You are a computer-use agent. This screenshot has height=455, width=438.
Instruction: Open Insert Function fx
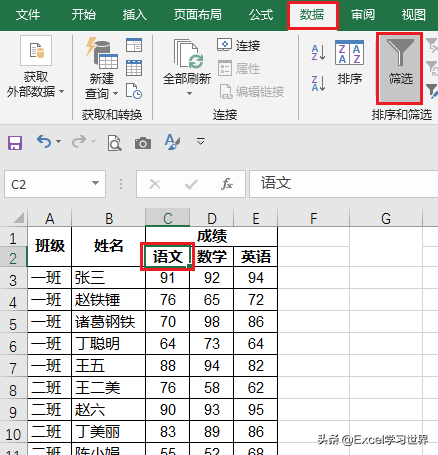point(227,184)
